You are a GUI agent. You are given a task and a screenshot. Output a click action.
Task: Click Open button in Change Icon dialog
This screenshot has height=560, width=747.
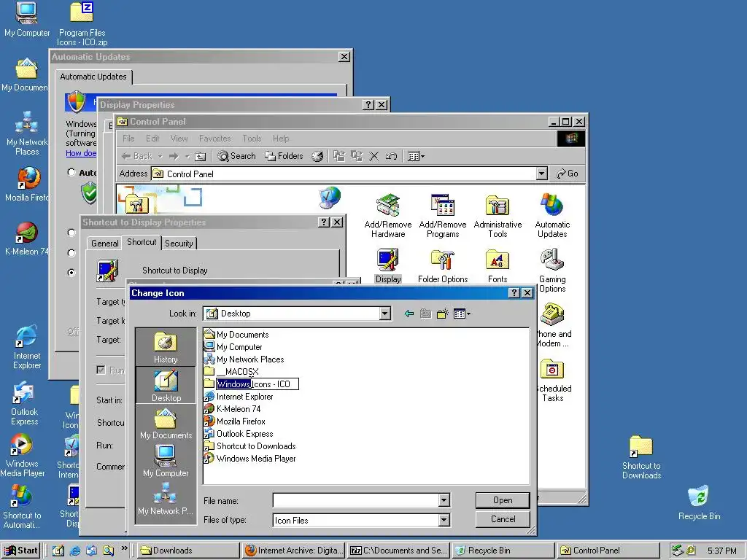503,500
